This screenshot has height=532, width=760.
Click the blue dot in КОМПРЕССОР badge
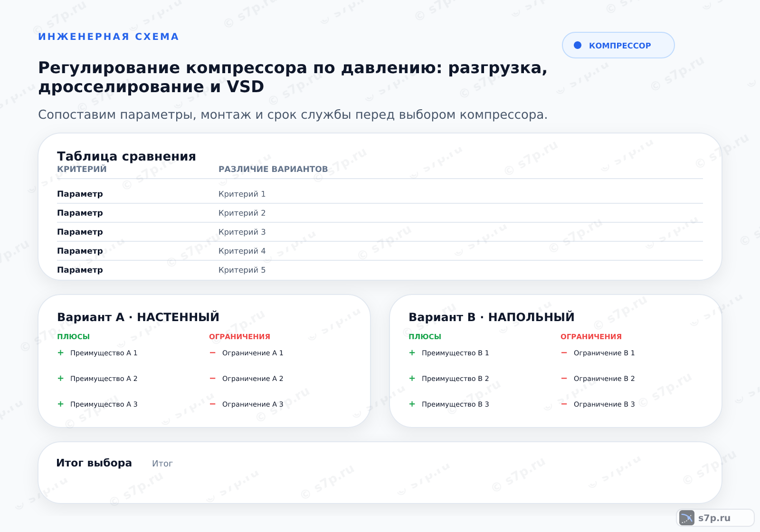(578, 45)
